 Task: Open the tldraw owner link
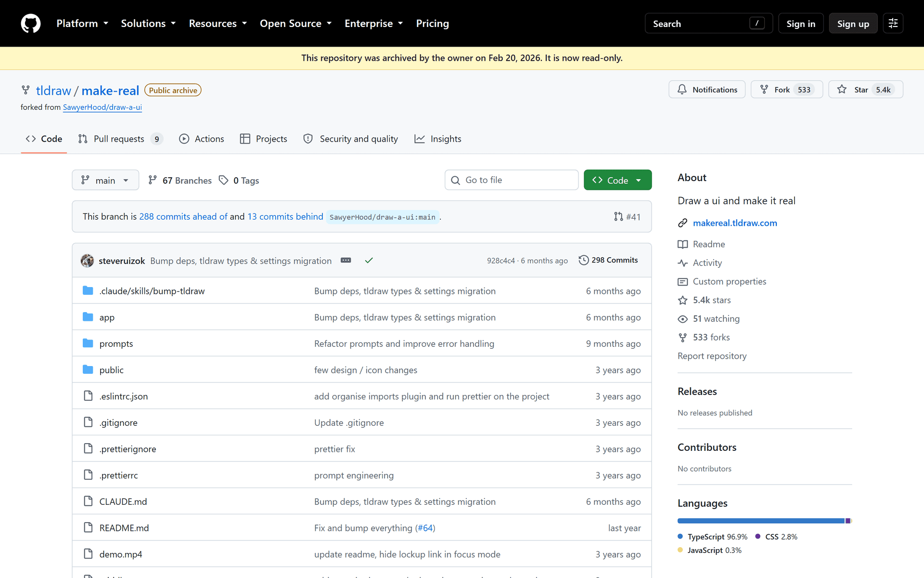coord(53,91)
